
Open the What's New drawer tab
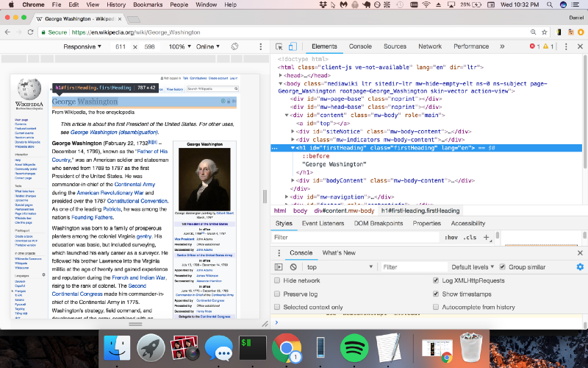[x=339, y=252]
